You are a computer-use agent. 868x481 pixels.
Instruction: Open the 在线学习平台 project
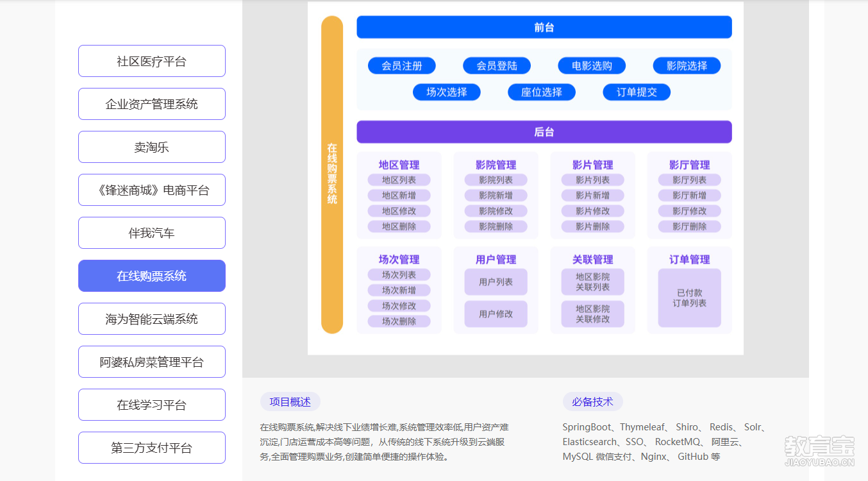(151, 405)
